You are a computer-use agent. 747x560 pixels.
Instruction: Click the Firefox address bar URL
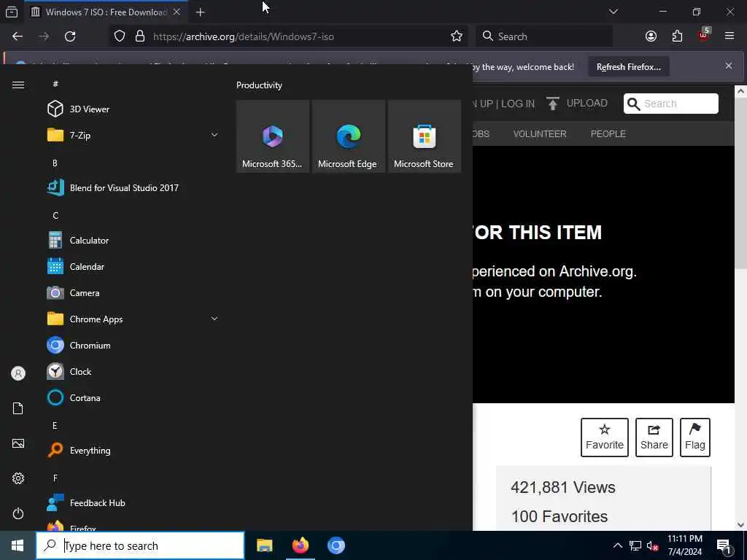pyautogui.click(x=244, y=36)
